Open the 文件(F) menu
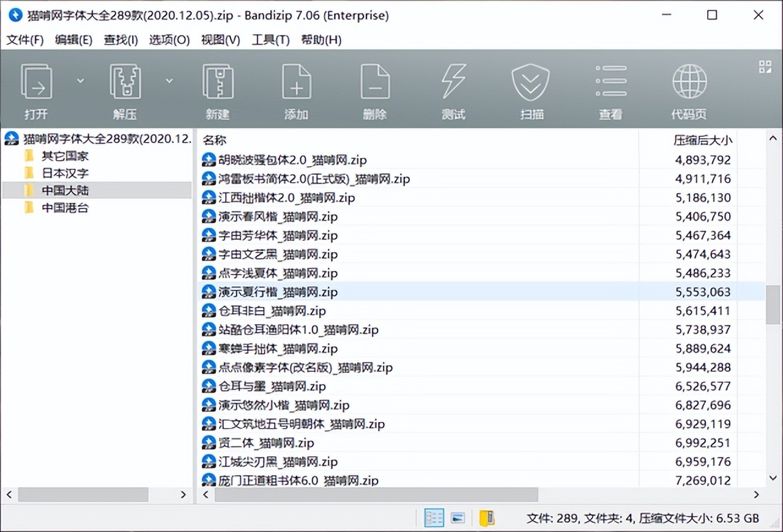Viewport: 783px width, 532px height. (x=25, y=40)
